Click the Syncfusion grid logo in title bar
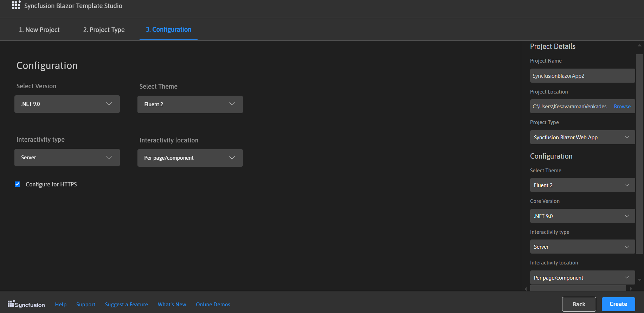The height and width of the screenshot is (313, 644). point(16,5)
